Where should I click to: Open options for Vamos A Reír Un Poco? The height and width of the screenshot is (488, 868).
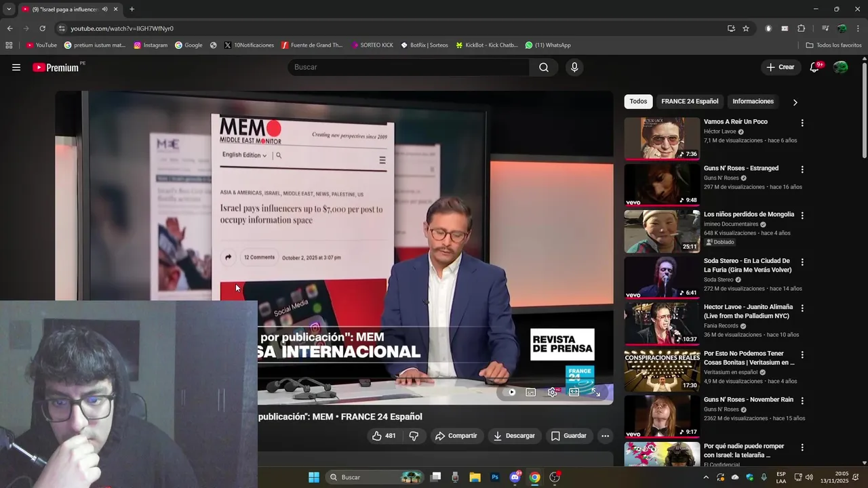(x=802, y=123)
